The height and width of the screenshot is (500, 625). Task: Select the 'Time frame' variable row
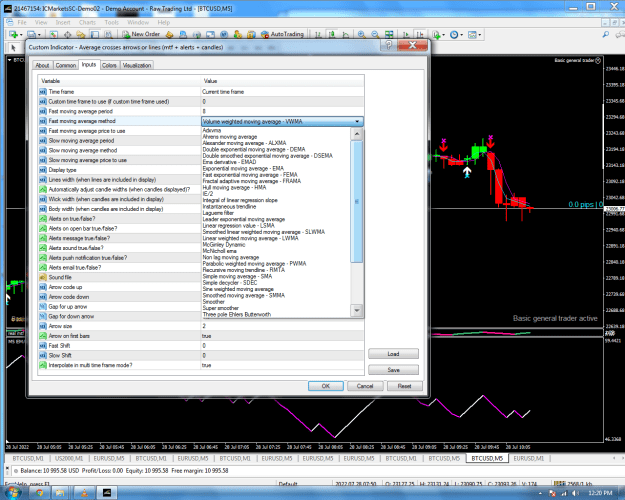[201, 92]
